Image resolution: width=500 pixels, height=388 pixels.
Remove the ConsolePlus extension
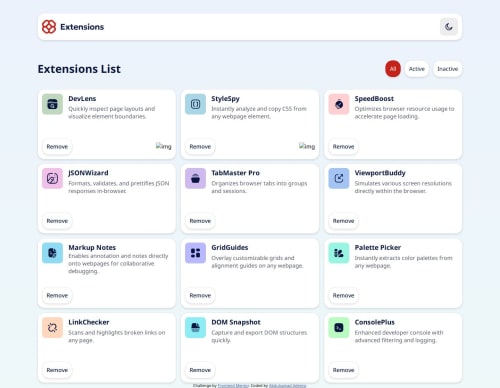343,370
